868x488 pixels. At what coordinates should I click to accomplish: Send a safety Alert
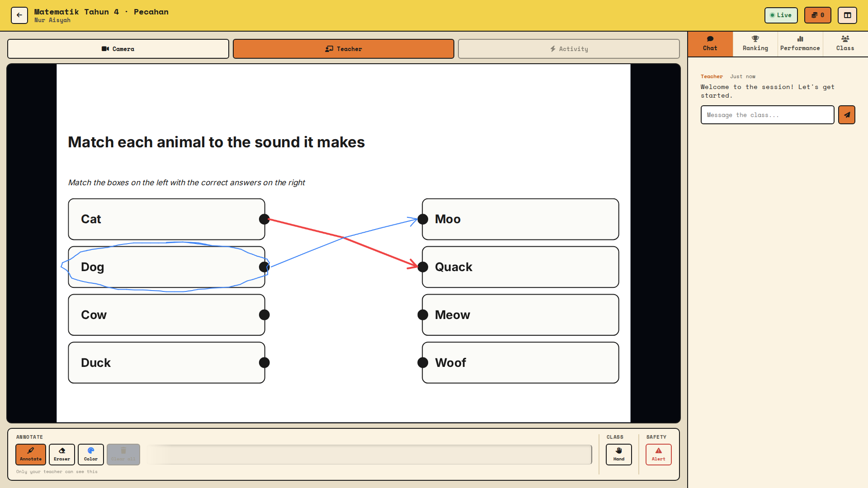click(x=658, y=454)
